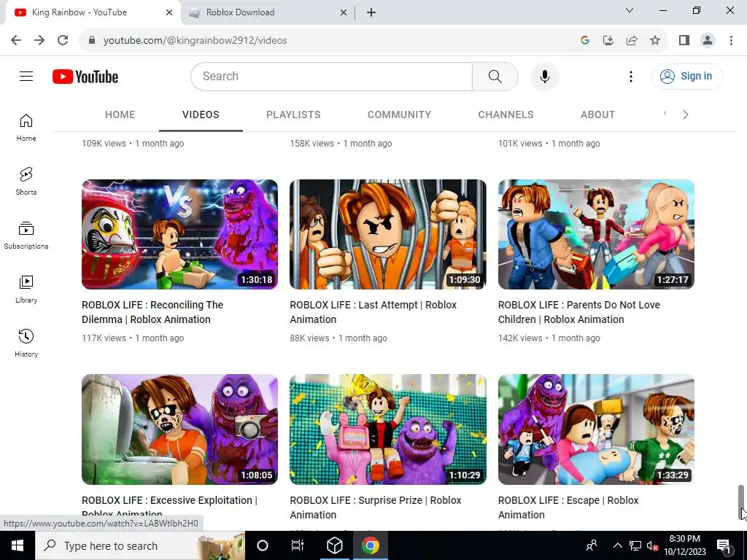Open a new browser tab

[371, 12]
